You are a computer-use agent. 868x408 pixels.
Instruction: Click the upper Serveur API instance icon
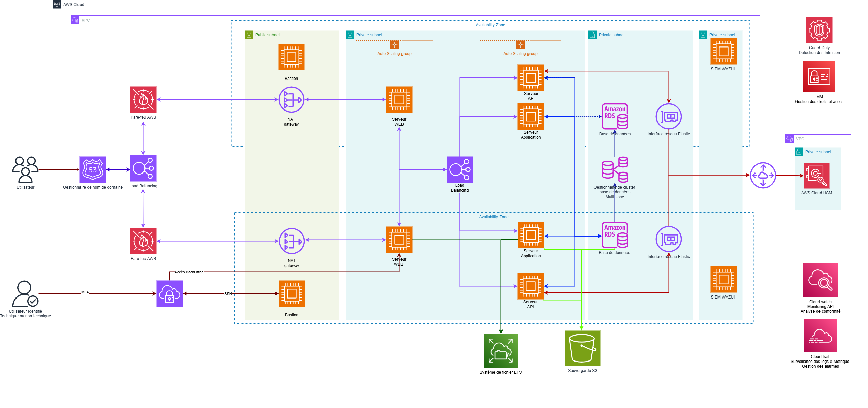pos(531,78)
